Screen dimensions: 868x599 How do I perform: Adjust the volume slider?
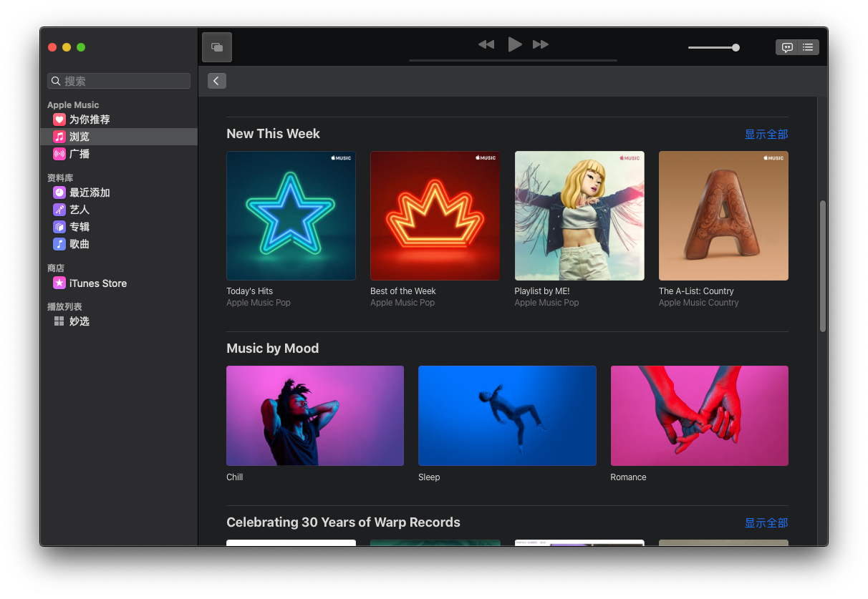(x=713, y=48)
